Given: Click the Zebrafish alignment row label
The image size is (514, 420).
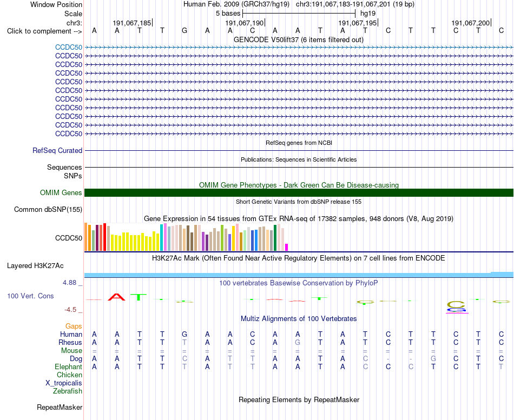Looking at the screenshot, I should click(x=68, y=391).
